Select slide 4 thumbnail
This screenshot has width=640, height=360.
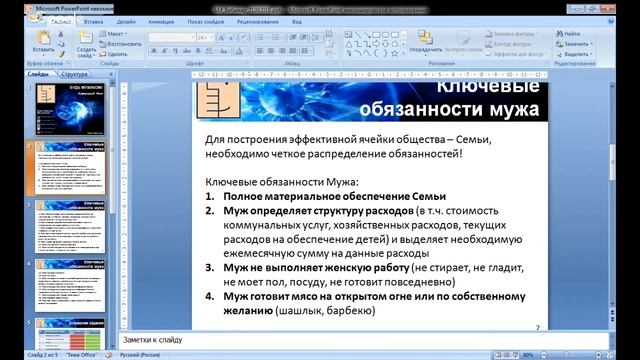tap(70, 285)
